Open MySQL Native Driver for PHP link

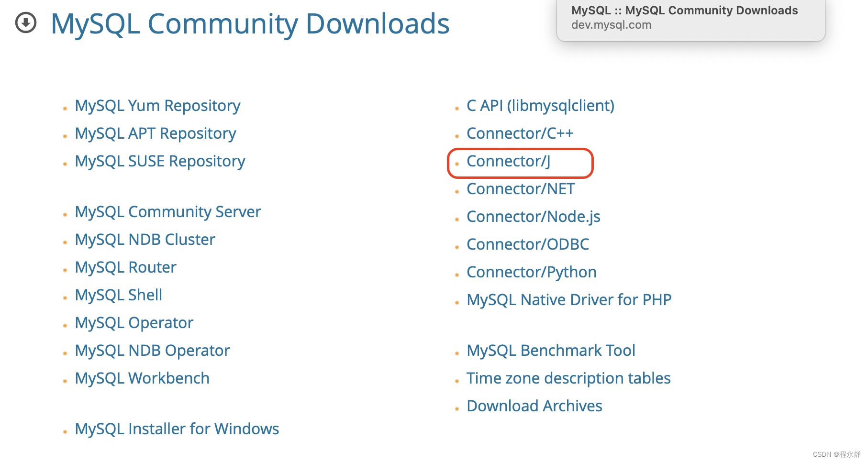pos(569,300)
